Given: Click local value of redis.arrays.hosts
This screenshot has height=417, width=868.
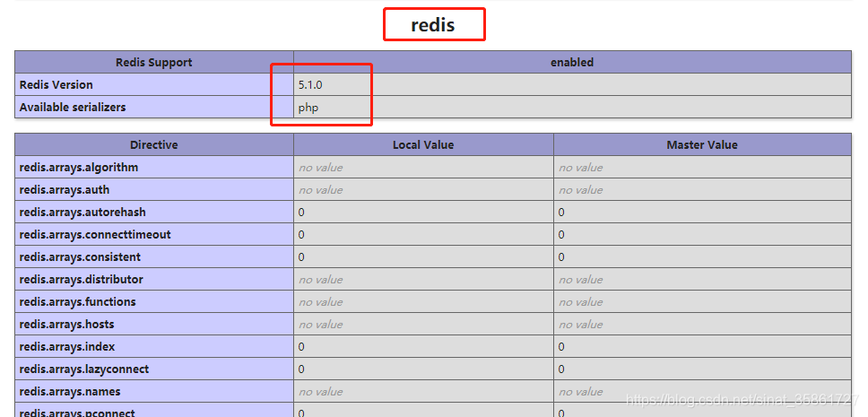Looking at the screenshot, I should tap(320, 324).
